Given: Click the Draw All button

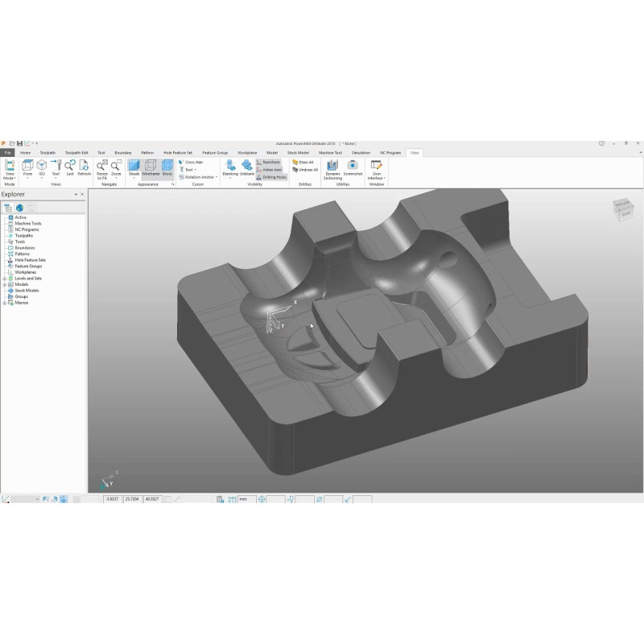Looking at the screenshot, I should pos(303,162).
